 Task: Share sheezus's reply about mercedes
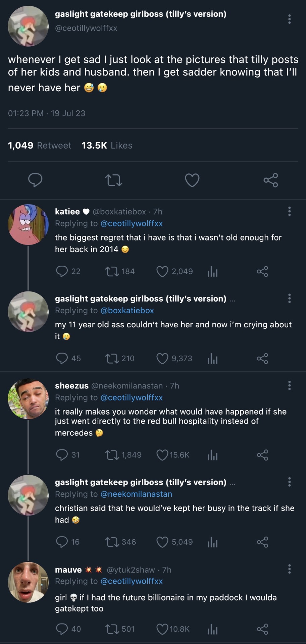262,455
